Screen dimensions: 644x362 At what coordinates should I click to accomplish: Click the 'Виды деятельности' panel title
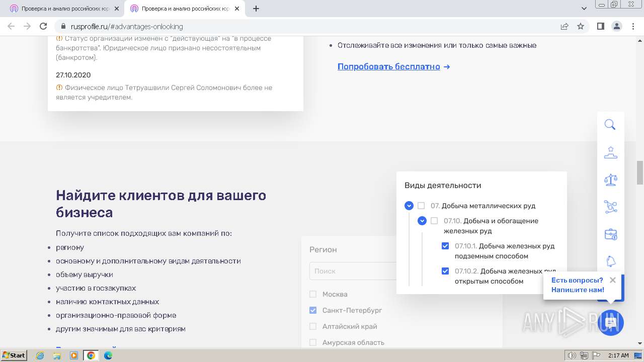[443, 185]
